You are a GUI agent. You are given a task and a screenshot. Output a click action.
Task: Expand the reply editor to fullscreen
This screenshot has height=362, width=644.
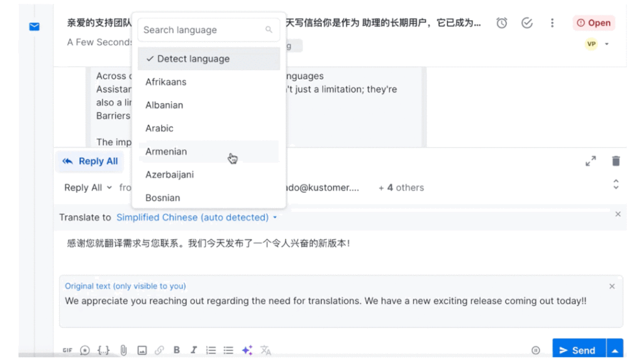tap(591, 162)
